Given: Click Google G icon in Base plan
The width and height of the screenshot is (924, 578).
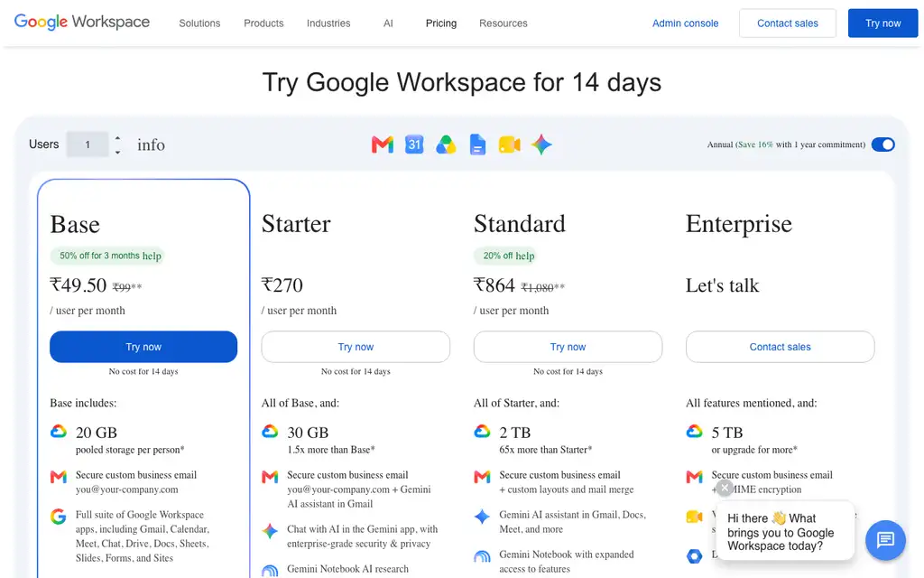Looking at the screenshot, I should pos(59,517).
